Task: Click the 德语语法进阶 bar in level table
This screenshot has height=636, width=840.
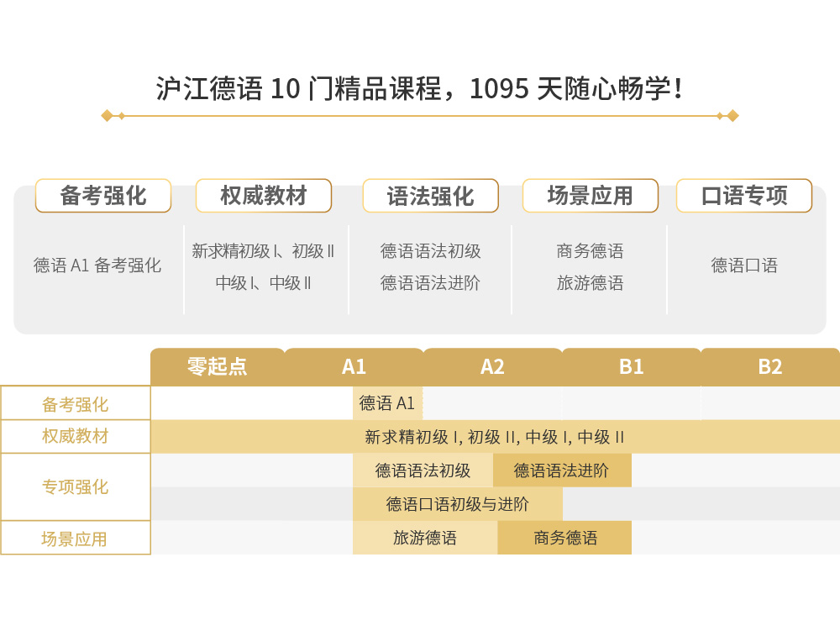Action: 561,470
